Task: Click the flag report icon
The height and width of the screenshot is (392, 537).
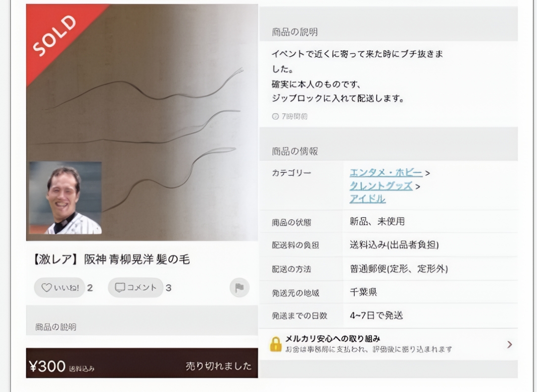Action: pos(240,287)
